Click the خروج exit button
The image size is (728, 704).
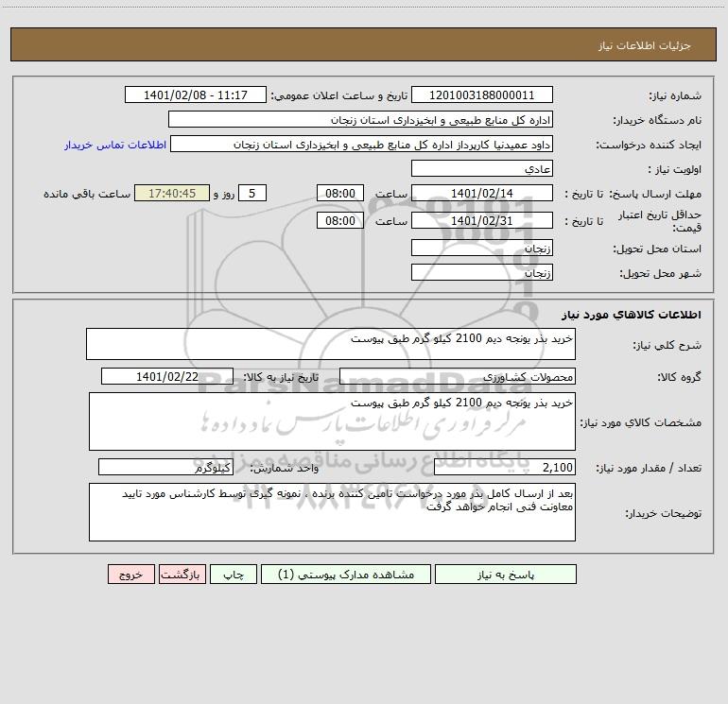click(x=130, y=574)
